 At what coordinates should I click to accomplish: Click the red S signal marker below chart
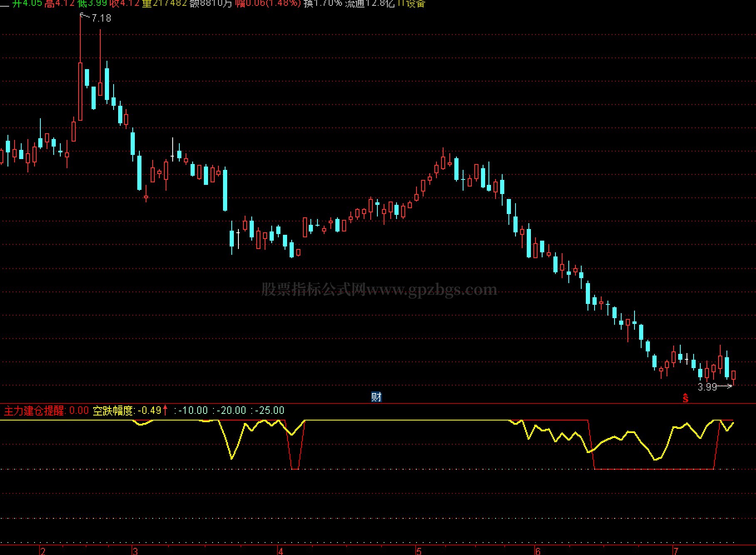(x=685, y=398)
